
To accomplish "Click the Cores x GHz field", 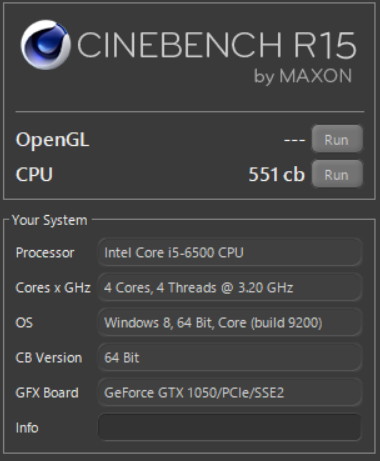I will pos(230,287).
